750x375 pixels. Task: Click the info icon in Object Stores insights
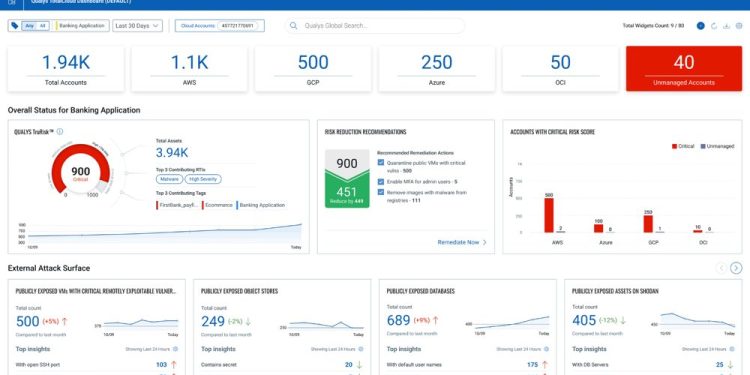(361, 349)
